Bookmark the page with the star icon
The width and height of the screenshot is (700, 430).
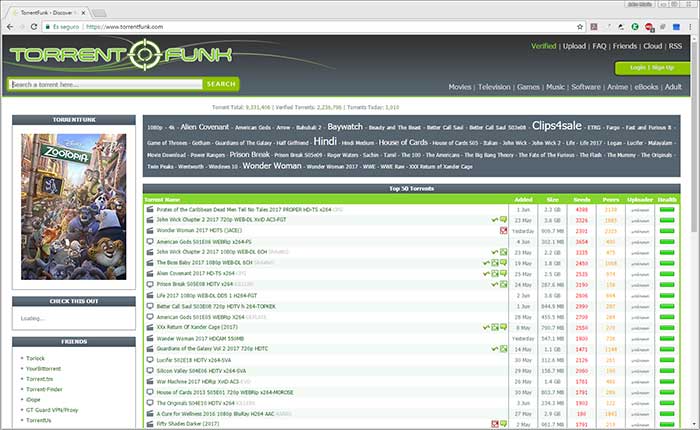tap(579, 27)
